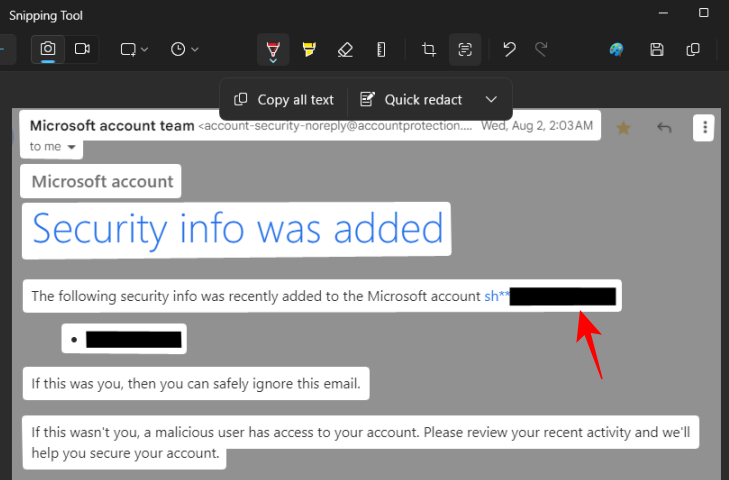Click Quick redact button
The height and width of the screenshot is (480, 729).
[411, 100]
